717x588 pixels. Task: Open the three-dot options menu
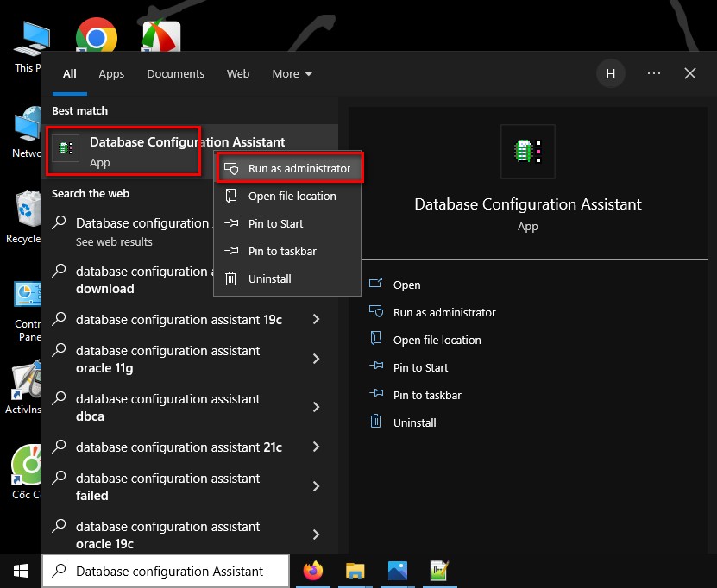click(654, 73)
